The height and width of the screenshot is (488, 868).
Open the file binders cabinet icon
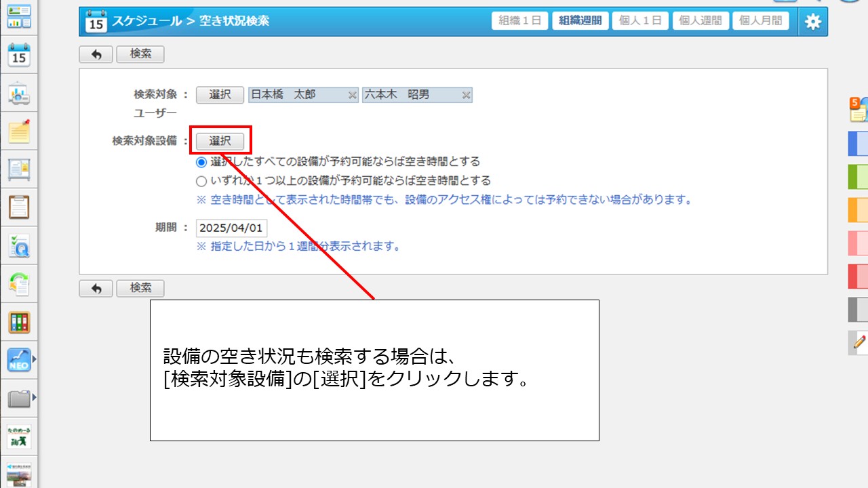[19, 323]
